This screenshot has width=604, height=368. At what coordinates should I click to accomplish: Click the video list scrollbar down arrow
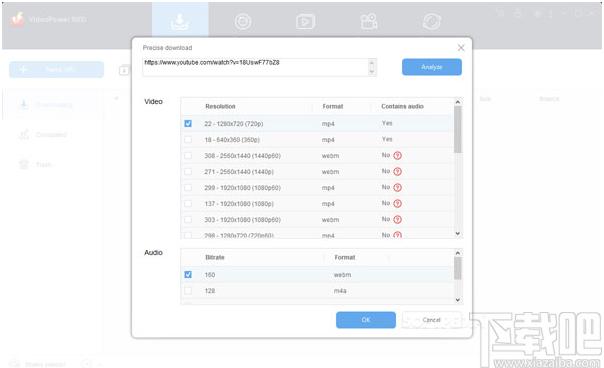(458, 234)
